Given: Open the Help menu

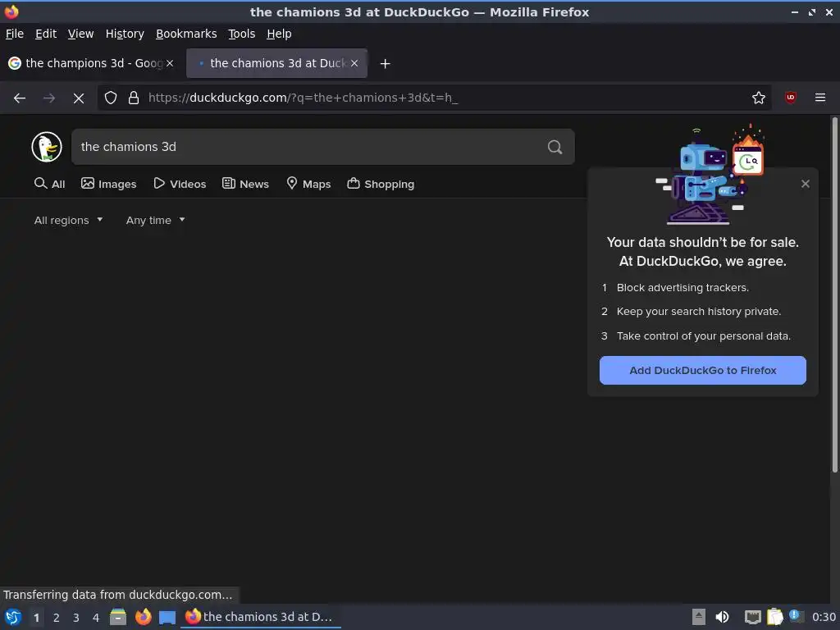Looking at the screenshot, I should 279,34.
